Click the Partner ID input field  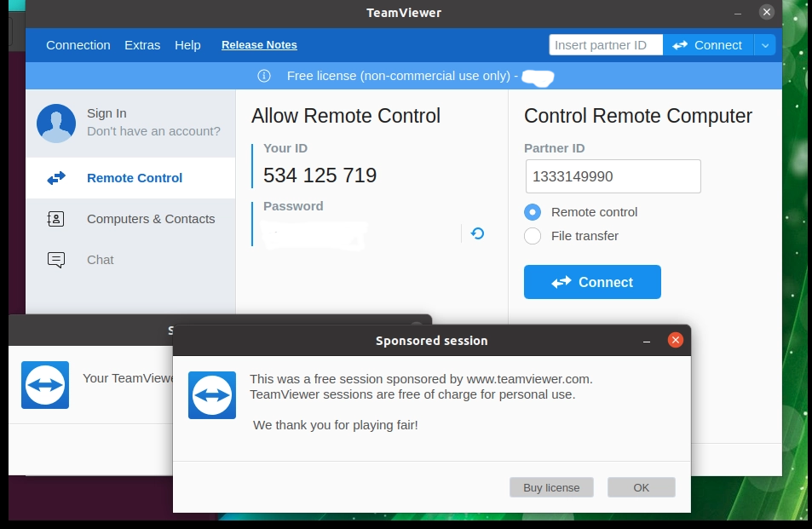tap(613, 176)
